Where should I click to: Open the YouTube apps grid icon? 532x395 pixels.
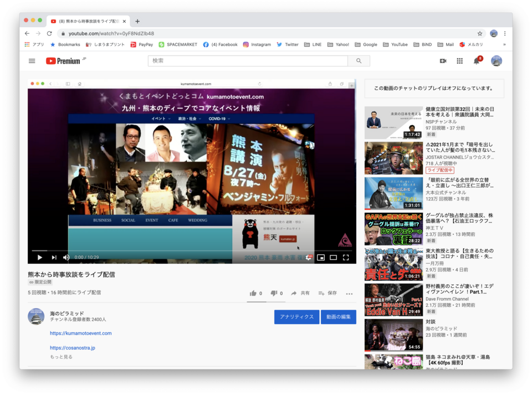click(459, 61)
